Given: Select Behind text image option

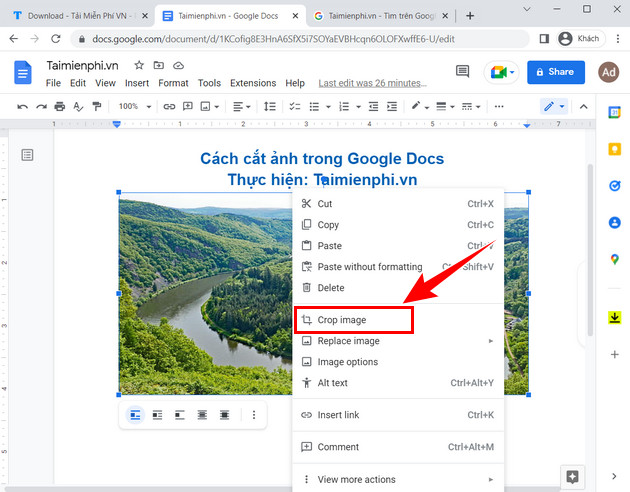Looking at the screenshot, I should 202,415.
